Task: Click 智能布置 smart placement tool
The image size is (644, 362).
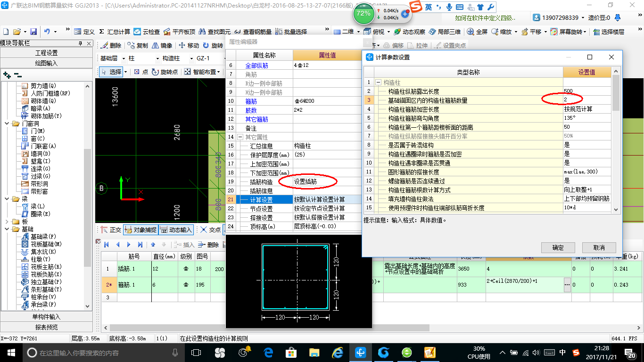Action: [x=199, y=72]
